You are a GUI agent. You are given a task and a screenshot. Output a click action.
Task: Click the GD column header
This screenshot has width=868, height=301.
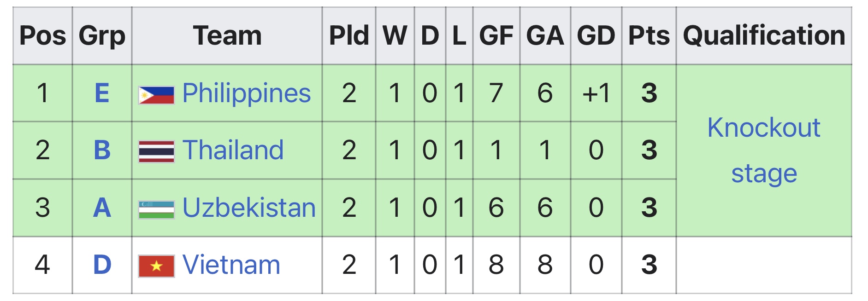click(x=596, y=36)
